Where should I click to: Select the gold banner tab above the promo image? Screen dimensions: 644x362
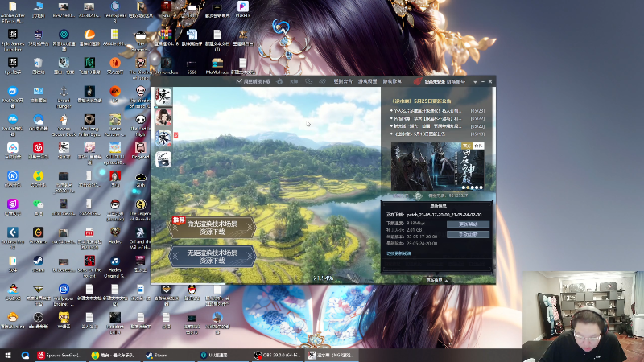(467, 146)
